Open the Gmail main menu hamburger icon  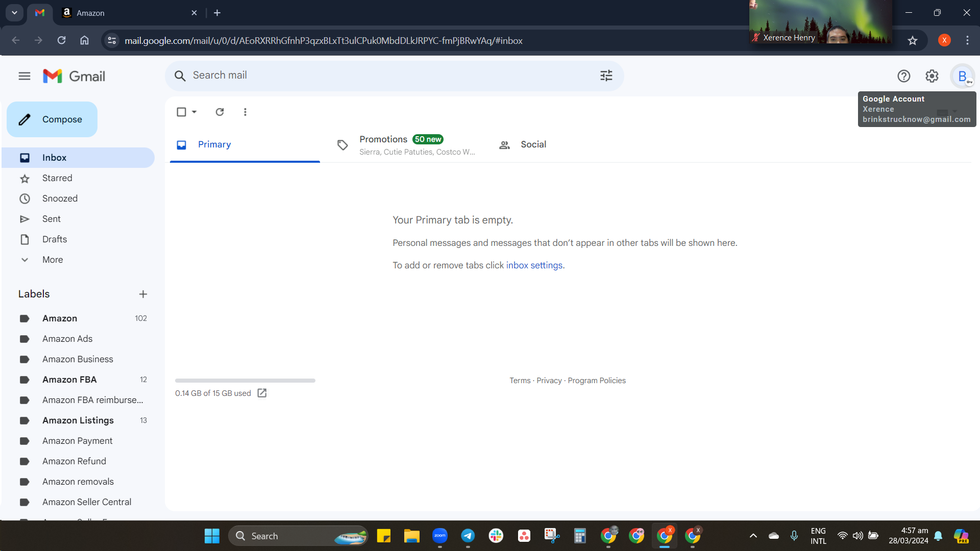click(24, 76)
